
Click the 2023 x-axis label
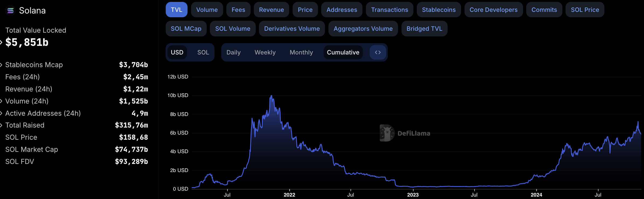point(413,195)
